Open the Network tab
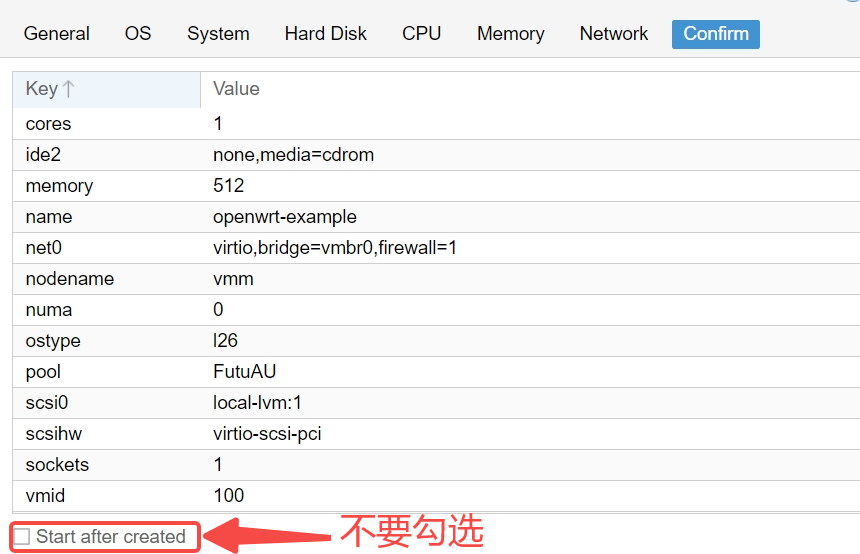This screenshot has width=860, height=554. 614,34
